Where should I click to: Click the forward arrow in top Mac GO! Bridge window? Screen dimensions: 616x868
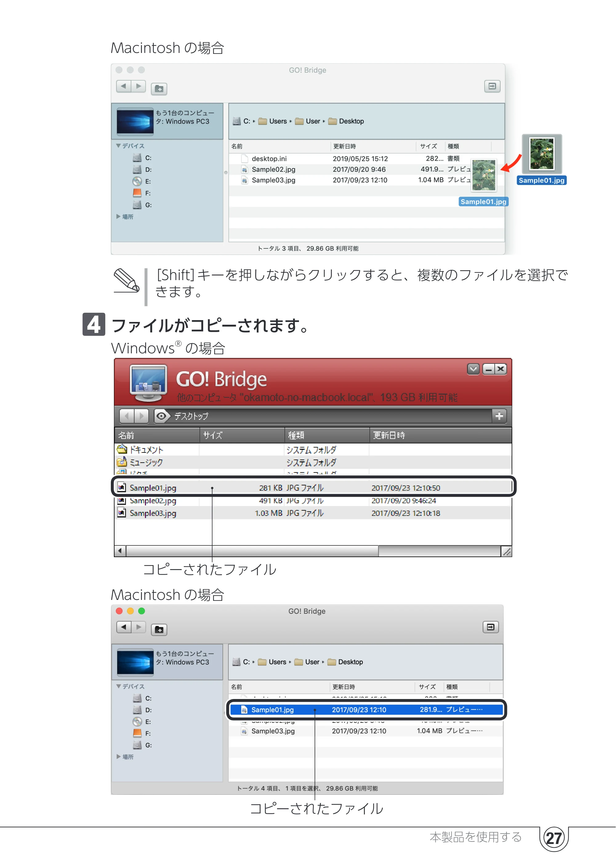click(x=139, y=86)
